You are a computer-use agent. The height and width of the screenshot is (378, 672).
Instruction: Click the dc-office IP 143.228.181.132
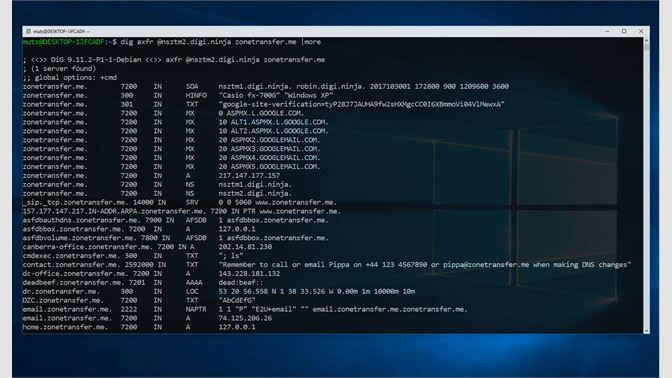[249, 274]
